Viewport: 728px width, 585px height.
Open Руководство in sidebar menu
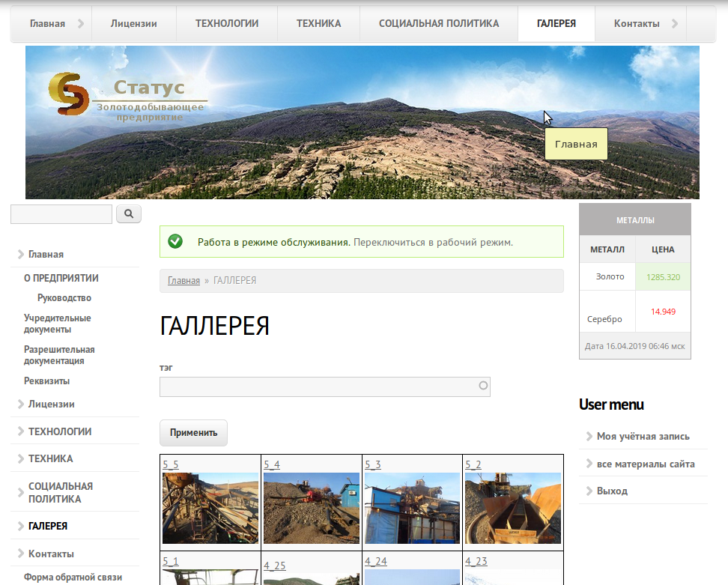64,298
